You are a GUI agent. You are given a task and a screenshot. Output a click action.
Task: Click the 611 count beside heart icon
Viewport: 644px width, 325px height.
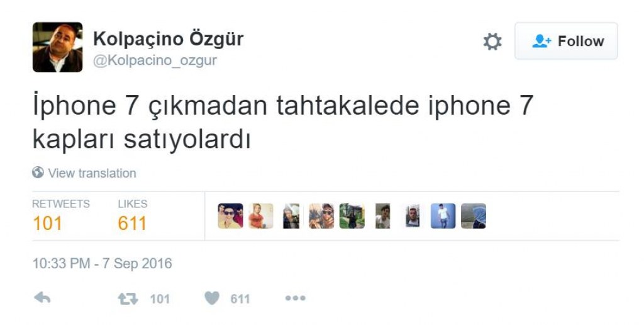(240, 299)
